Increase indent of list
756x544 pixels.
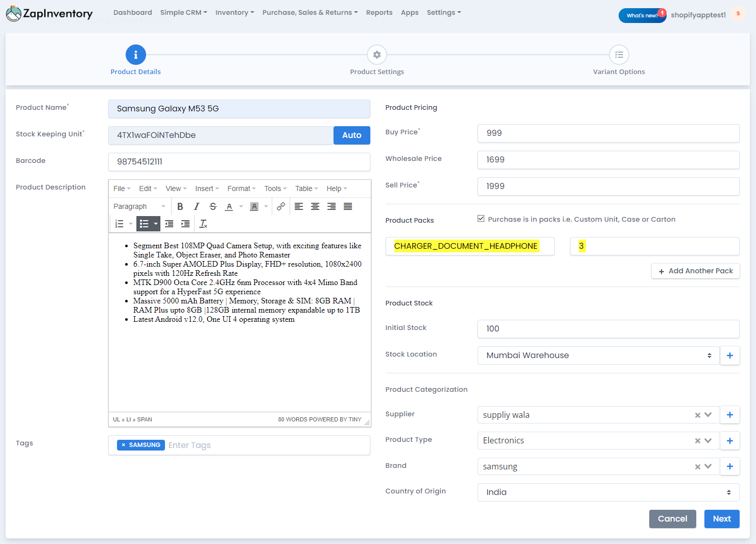185,224
